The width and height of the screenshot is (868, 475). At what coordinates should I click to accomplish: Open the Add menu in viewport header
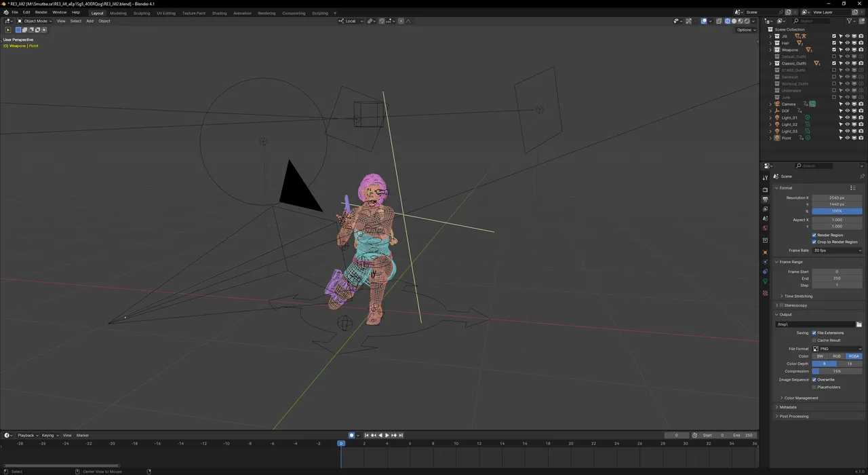[90, 21]
